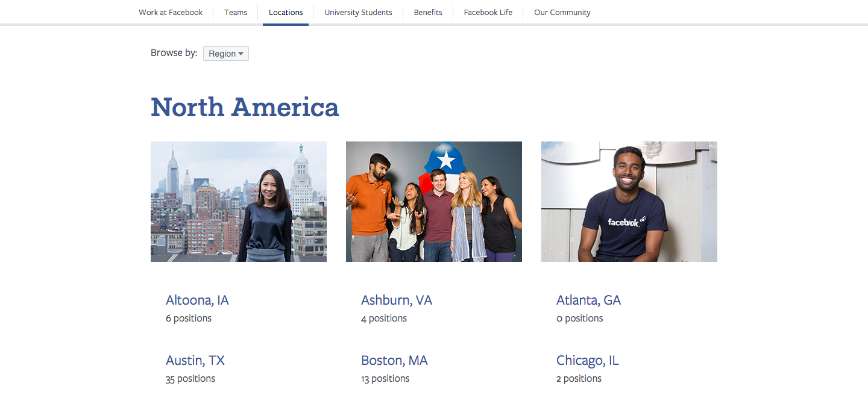
Task: View the Facebook Life tab
Action: point(488,12)
